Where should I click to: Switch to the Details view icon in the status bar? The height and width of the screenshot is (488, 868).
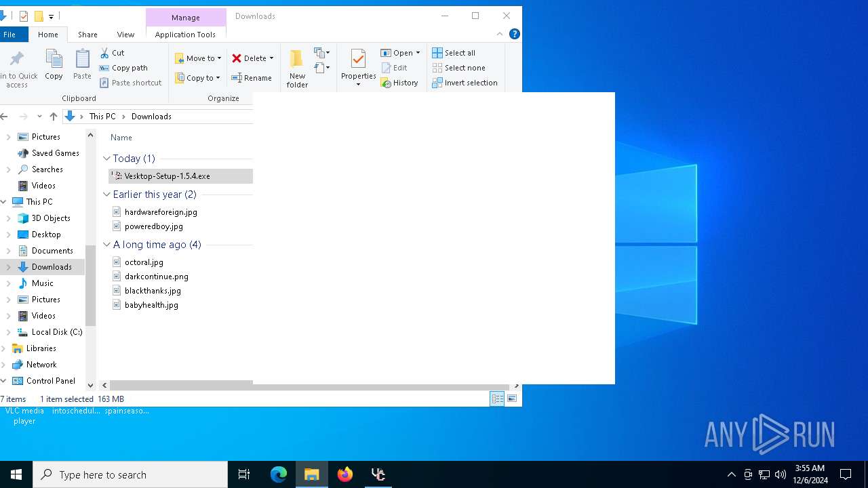pos(497,399)
